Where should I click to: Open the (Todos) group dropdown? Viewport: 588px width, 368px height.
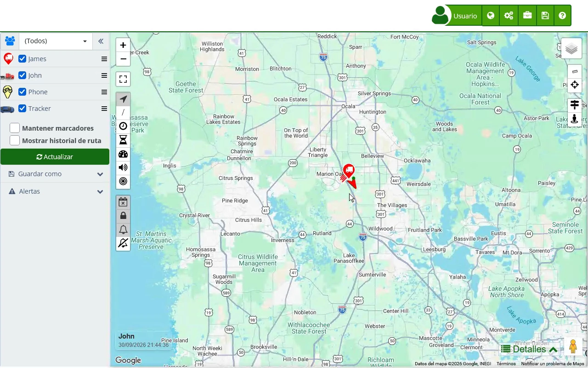tap(56, 41)
